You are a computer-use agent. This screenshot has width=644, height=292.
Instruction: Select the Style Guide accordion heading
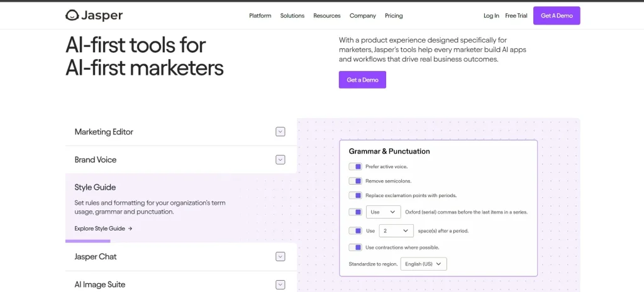click(x=96, y=187)
